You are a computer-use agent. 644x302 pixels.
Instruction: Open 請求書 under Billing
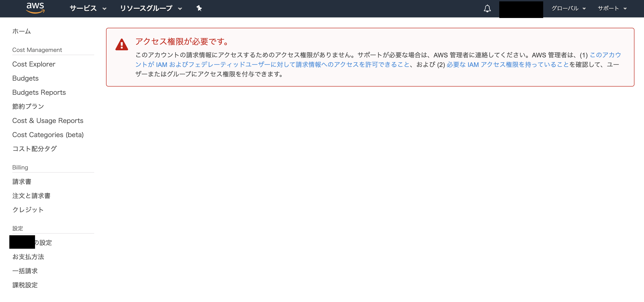click(22, 182)
